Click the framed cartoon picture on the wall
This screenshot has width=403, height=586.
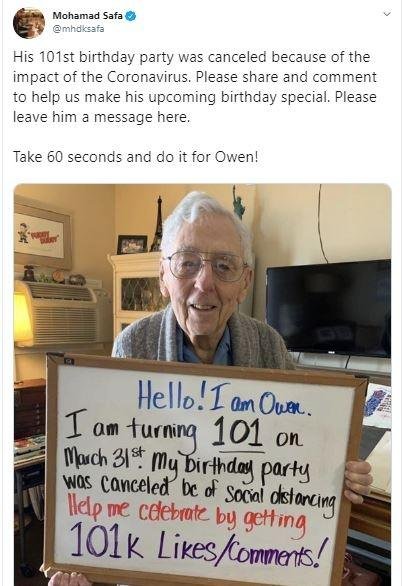coord(42,234)
